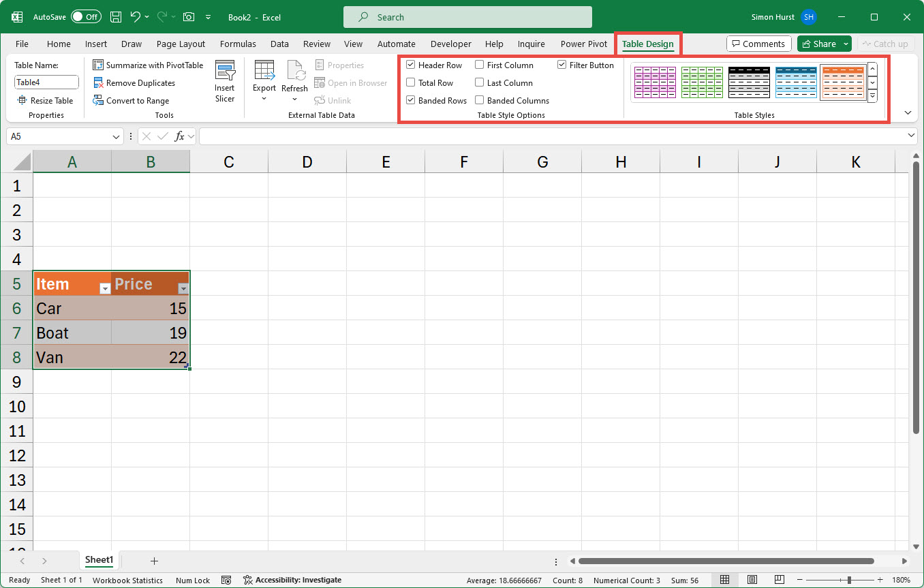Click the Undo arrow icon
Viewport: 924px width, 588px height.
[x=135, y=17]
